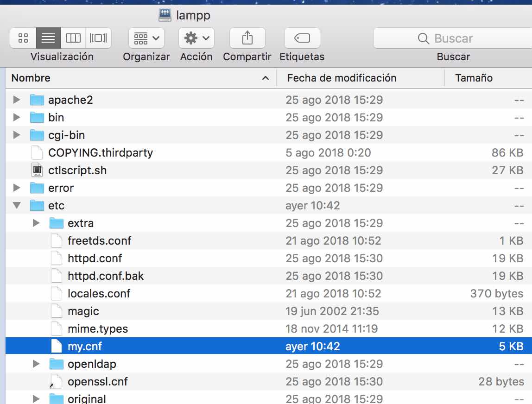
Task: Click the Buscar search field
Action: (452, 38)
